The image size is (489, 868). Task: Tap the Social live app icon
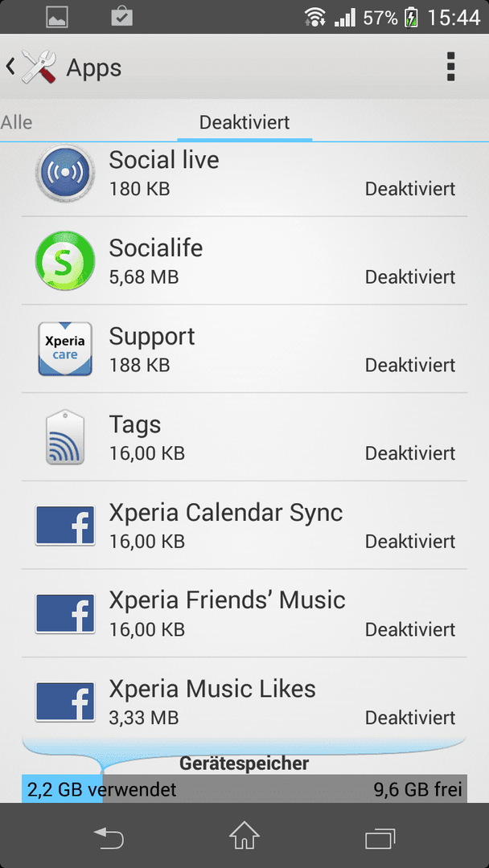click(65, 172)
